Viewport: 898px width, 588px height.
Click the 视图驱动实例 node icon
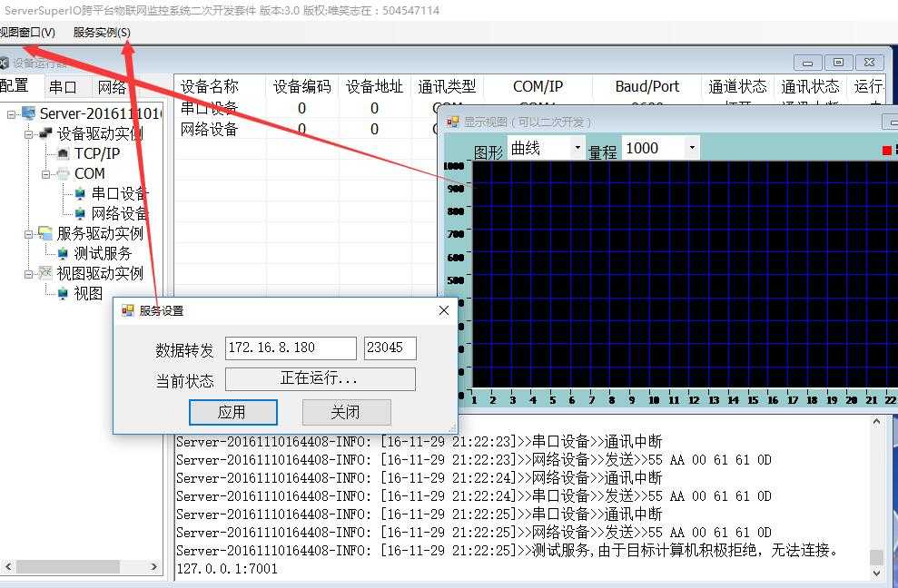[x=45, y=272]
